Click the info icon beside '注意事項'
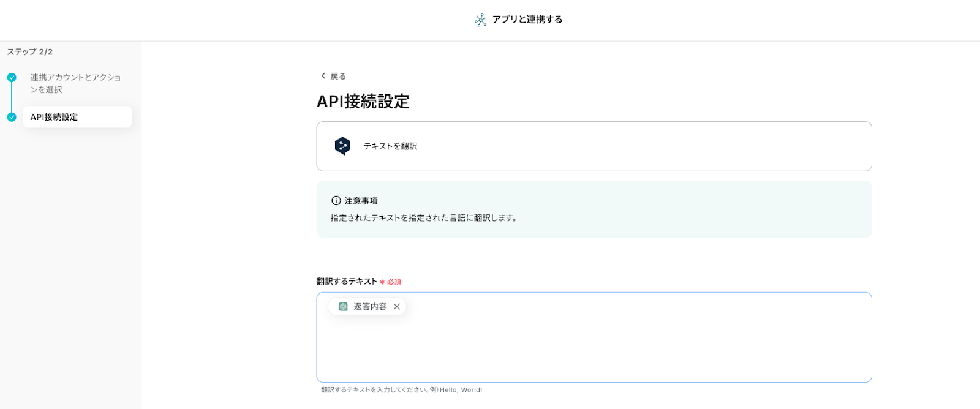 tap(336, 201)
